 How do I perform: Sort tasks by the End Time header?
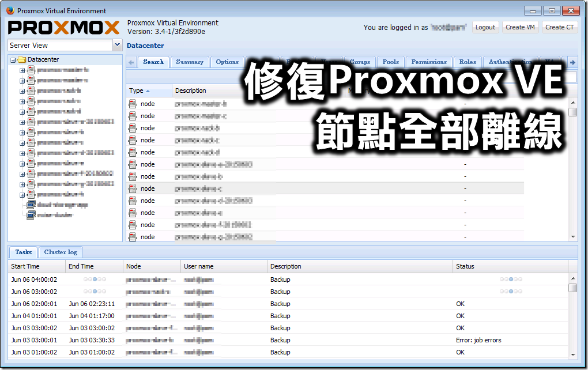(94, 266)
